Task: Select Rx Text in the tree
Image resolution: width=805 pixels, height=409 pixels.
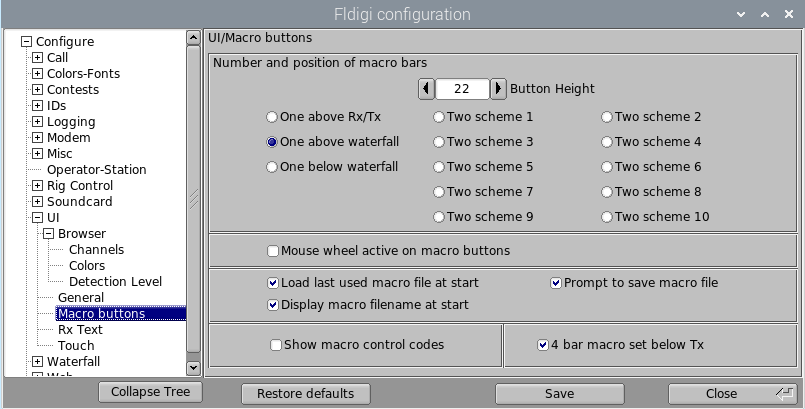Action: click(80, 330)
